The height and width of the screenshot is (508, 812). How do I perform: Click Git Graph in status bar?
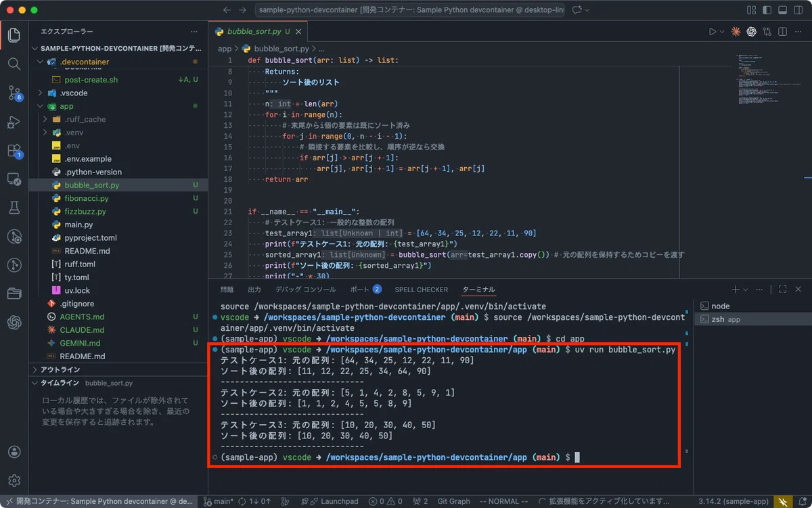coord(454,501)
